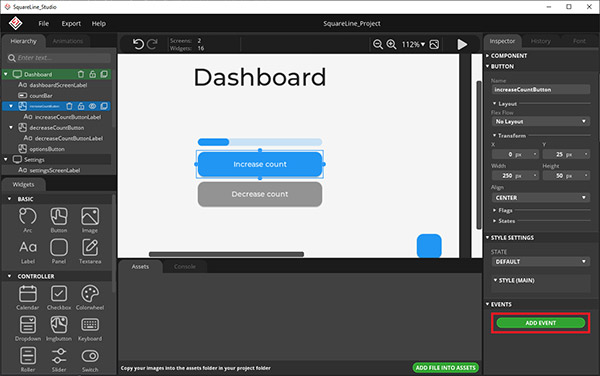Image resolution: width=600 pixels, height=376 pixels.
Task: Duplicate the selected increaseCountButton row
Action: [104, 106]
